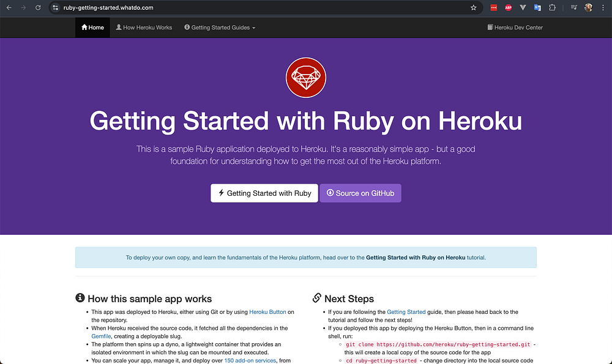Open site information icon in address bar
Screen dimensions: 612x364
[x=56, y=7]
